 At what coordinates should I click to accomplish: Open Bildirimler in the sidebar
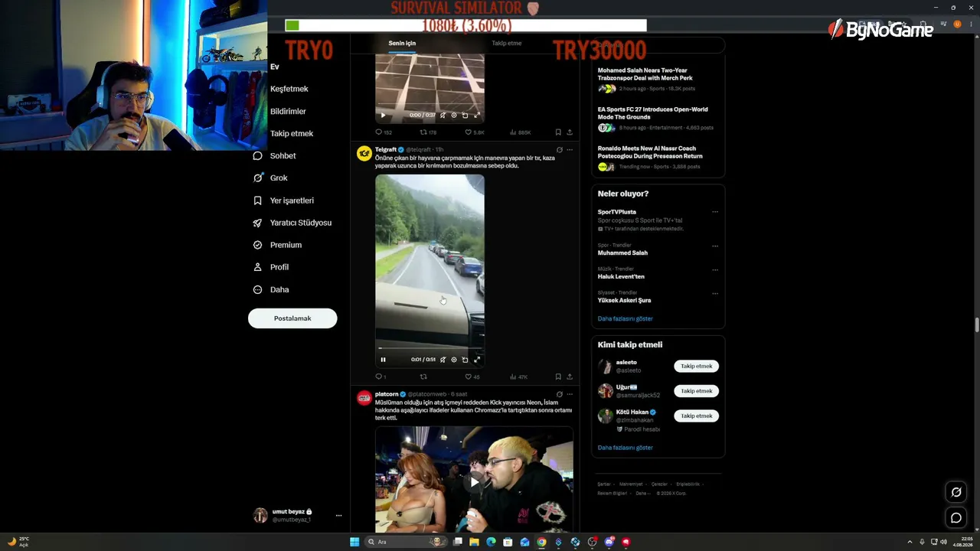[x=288, y=111]
